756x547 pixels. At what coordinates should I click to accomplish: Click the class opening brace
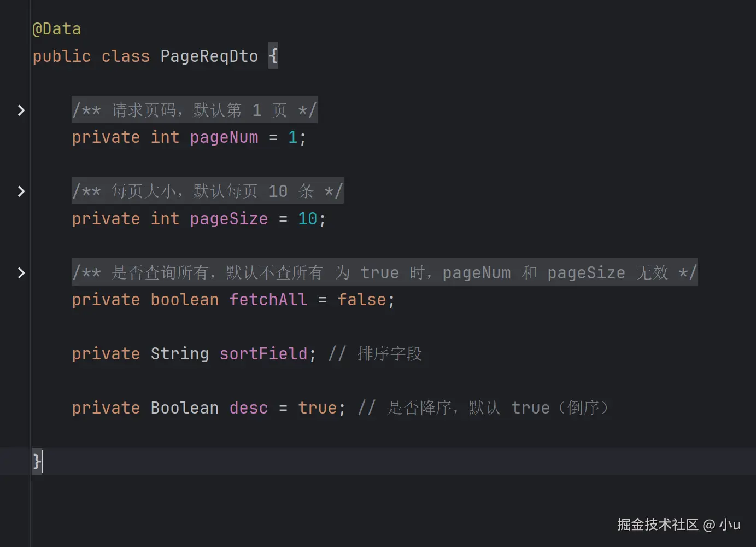point(273,56)
